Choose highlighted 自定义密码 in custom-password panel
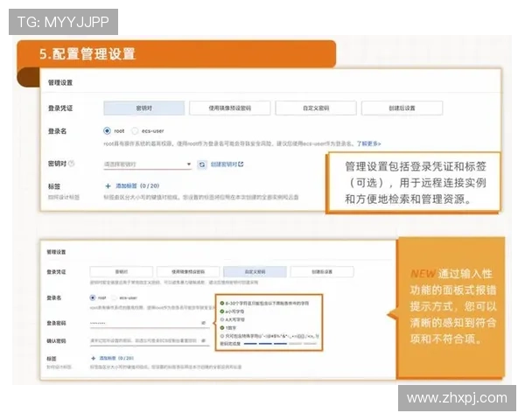Screen dimensions: 525x420 (255, 271)
